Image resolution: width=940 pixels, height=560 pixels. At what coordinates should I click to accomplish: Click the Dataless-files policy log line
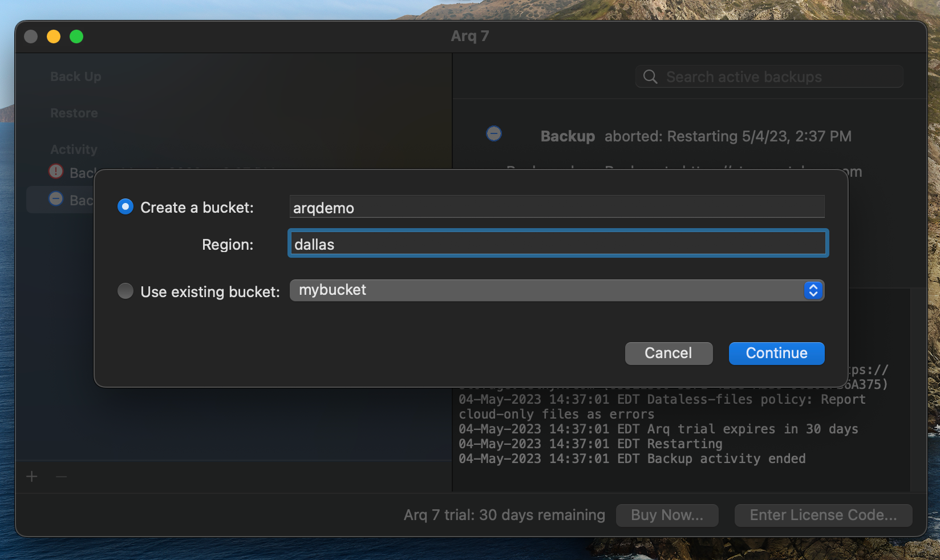[662, 407]
